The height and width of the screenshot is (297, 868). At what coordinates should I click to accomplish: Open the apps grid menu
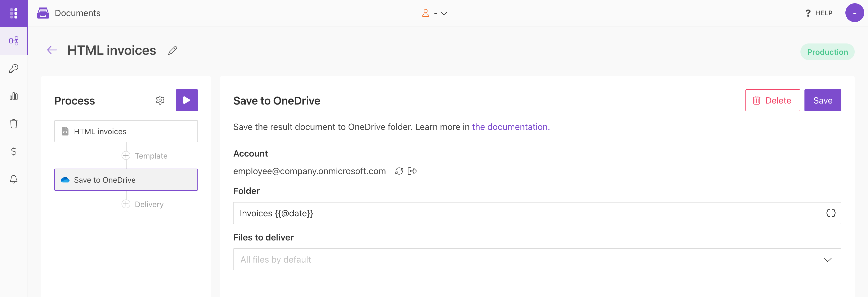pos(14,13)
